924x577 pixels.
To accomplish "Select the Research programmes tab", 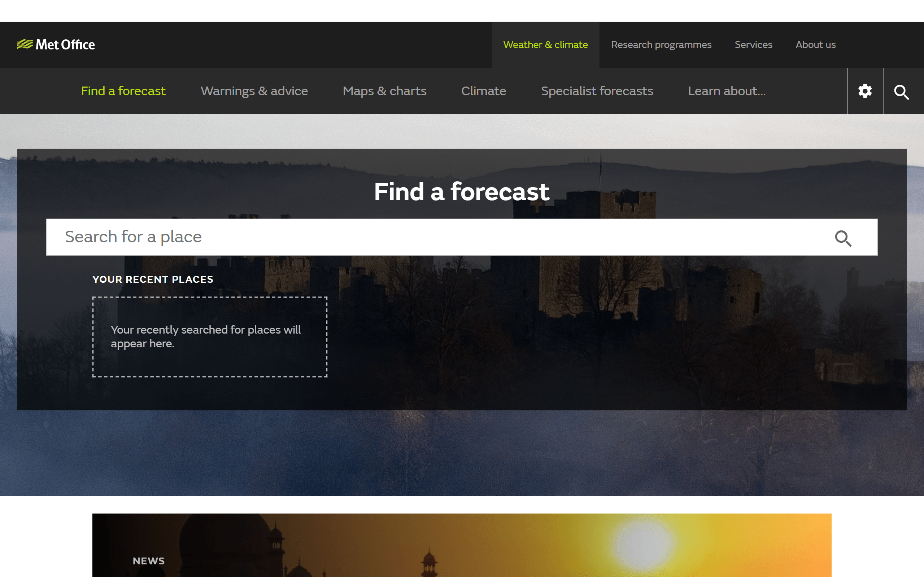I will pos(661,45).
